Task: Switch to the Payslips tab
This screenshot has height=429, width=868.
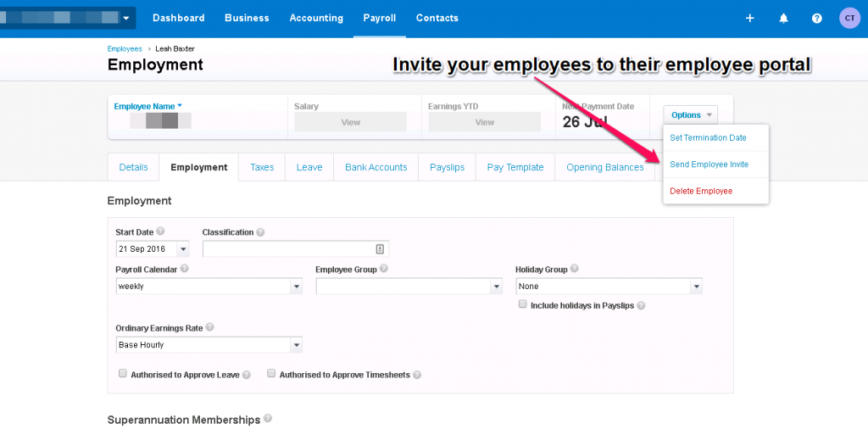Action: [x=447, y=167]
